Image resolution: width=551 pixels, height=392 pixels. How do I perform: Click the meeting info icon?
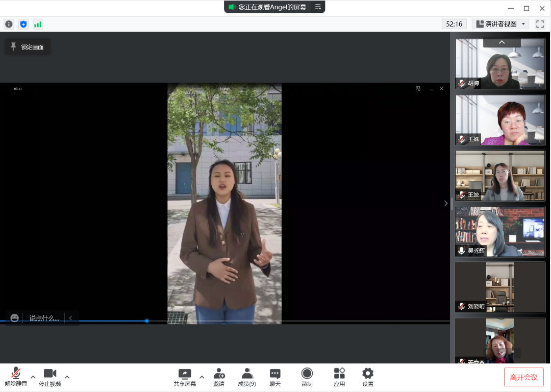(x=9, y=24)
